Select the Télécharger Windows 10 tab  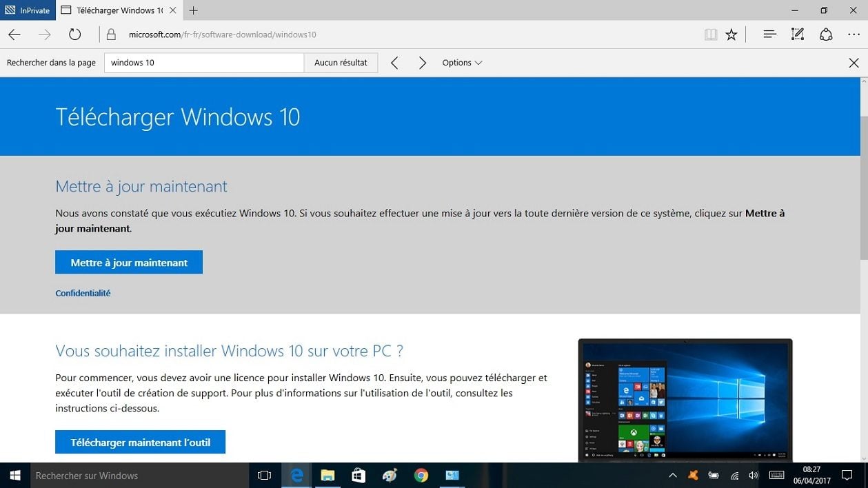pos(114,10)
